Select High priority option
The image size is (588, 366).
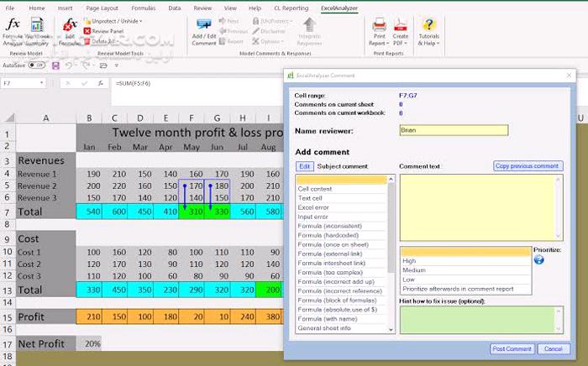[x=465, y=261]
